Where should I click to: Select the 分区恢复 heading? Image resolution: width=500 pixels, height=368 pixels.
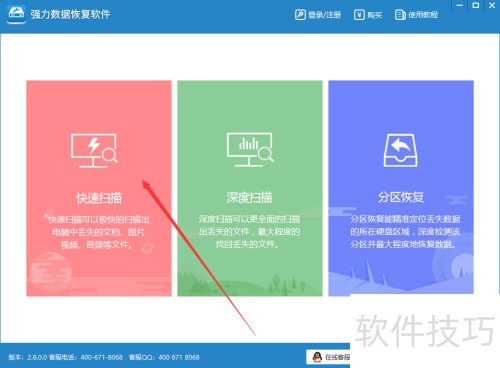click(x=401, y=197)
